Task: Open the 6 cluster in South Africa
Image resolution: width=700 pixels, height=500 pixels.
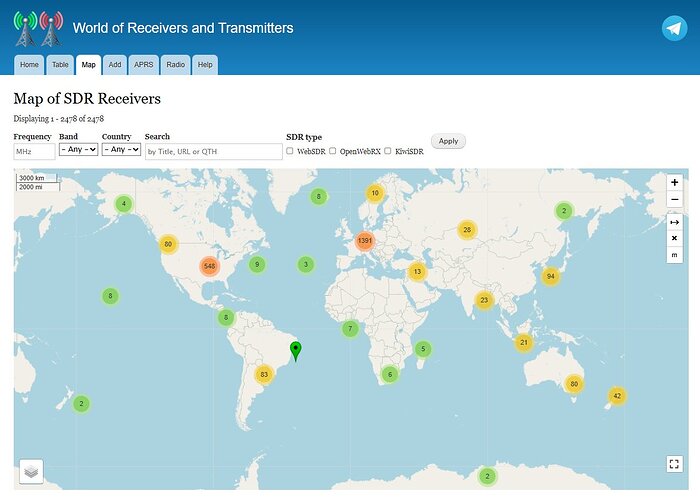Action: (390, 374)
